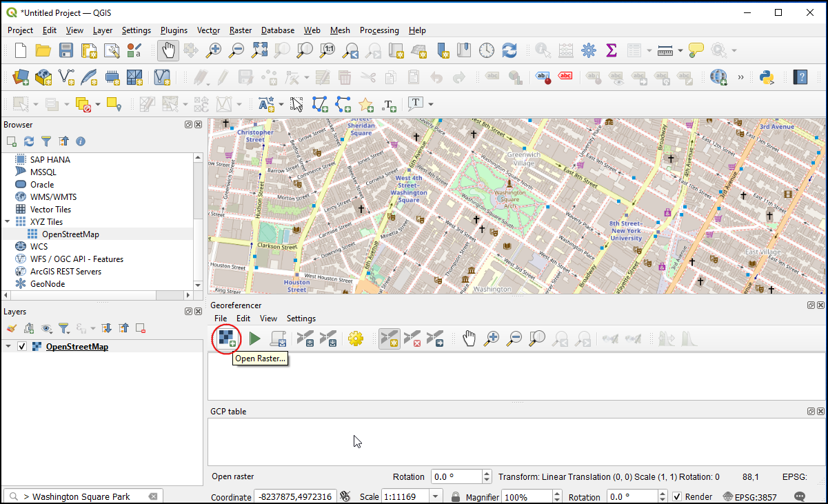Open the Python console
This screenshot has height=504, width=828.
click(x=765, y=77)
